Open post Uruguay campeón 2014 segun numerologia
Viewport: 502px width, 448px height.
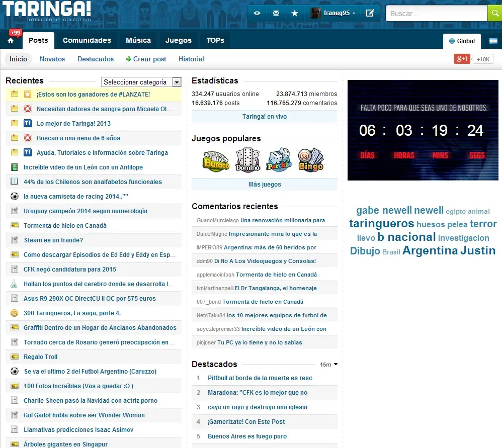[x=86, y=211]
